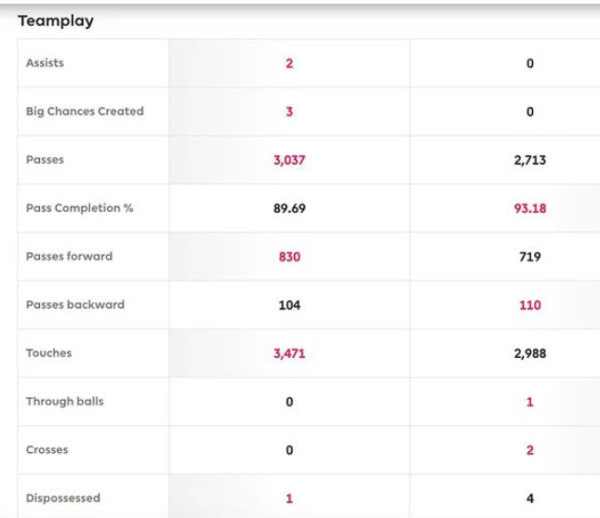Click the Pass Completion % label

coord(79,208)
